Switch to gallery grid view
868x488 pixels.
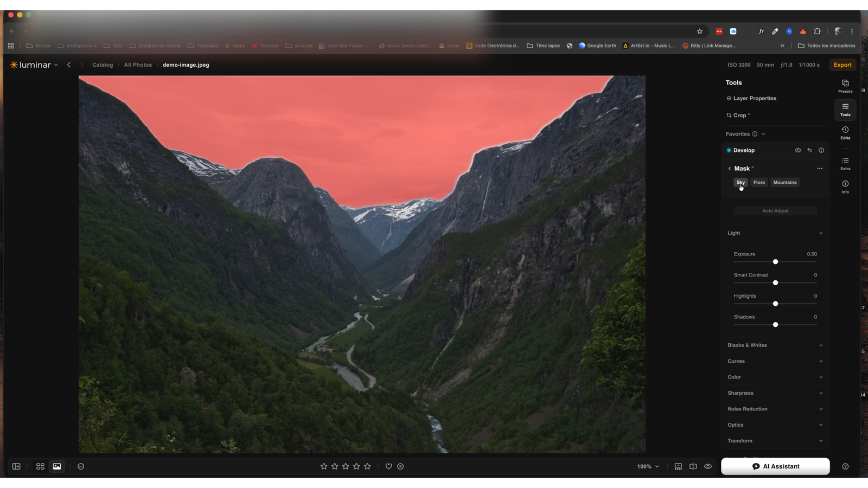click(x=40, y=466)
